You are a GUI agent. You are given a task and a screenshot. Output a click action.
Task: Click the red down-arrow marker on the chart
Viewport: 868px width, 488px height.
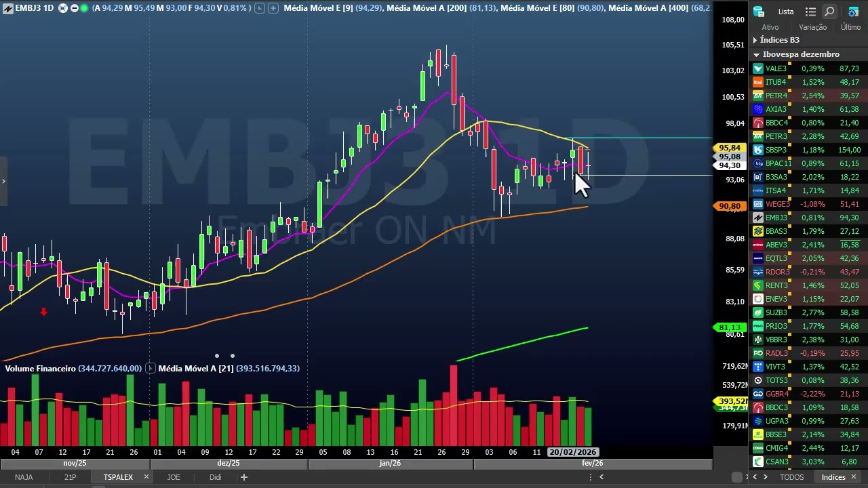(x=44, y=312)
